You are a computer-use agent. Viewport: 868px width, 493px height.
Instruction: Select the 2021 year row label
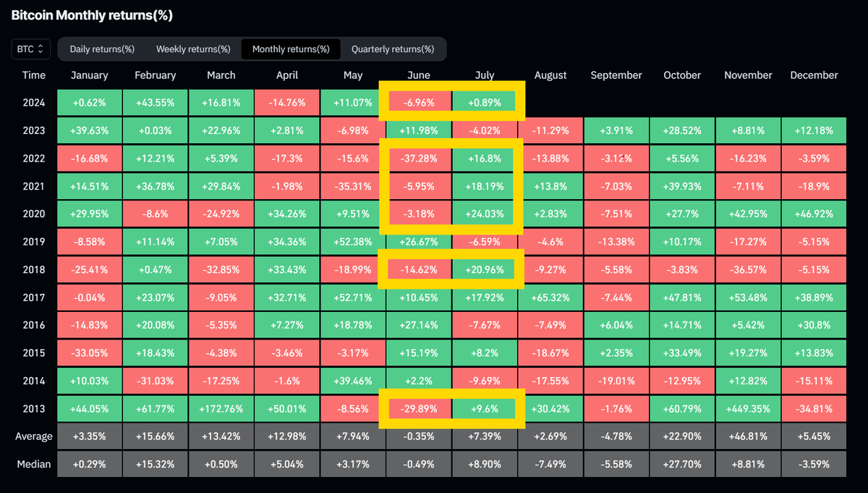pyautogui.click(x=33, y=186)
